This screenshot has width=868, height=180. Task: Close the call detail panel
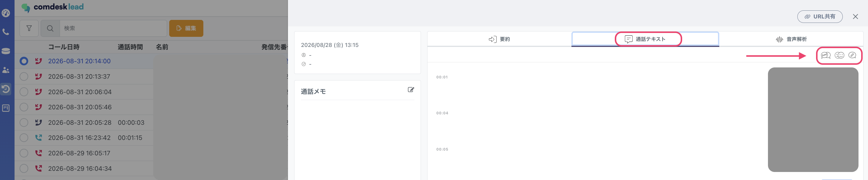(x=855, y=17)
